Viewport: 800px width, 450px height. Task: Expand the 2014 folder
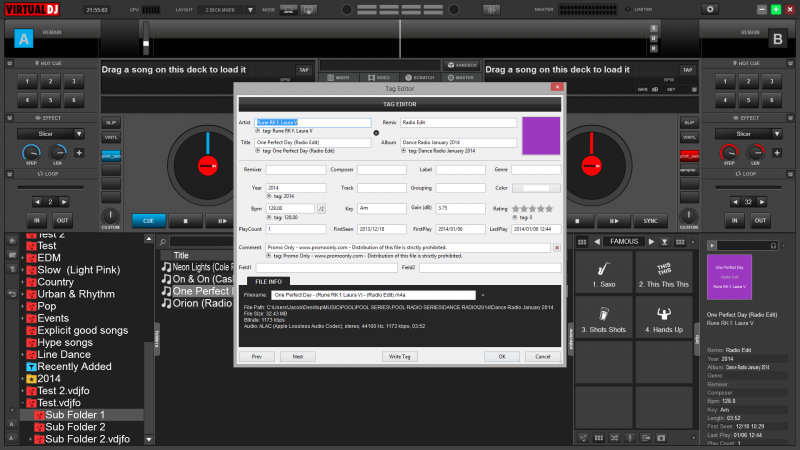pyautogui.click(x=22, y=379)
